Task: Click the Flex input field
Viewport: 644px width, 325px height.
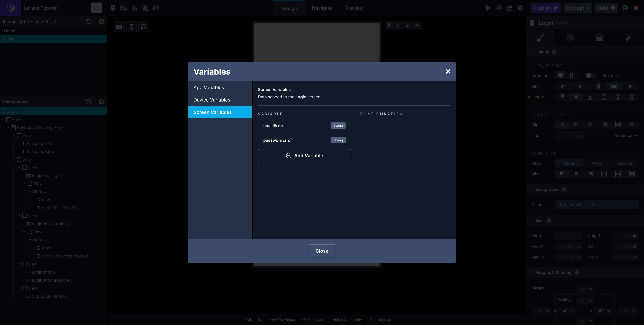Action: (570, 135)
